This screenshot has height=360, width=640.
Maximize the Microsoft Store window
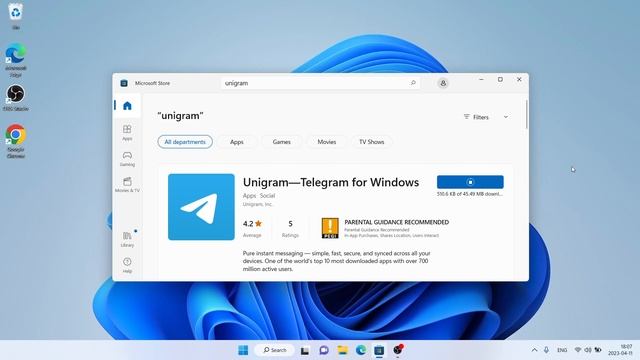500,80
